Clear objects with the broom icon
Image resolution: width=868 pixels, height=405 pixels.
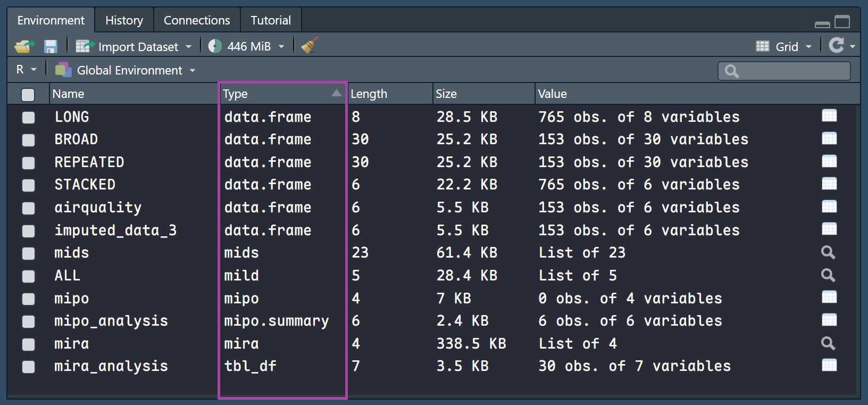point(310,46)
